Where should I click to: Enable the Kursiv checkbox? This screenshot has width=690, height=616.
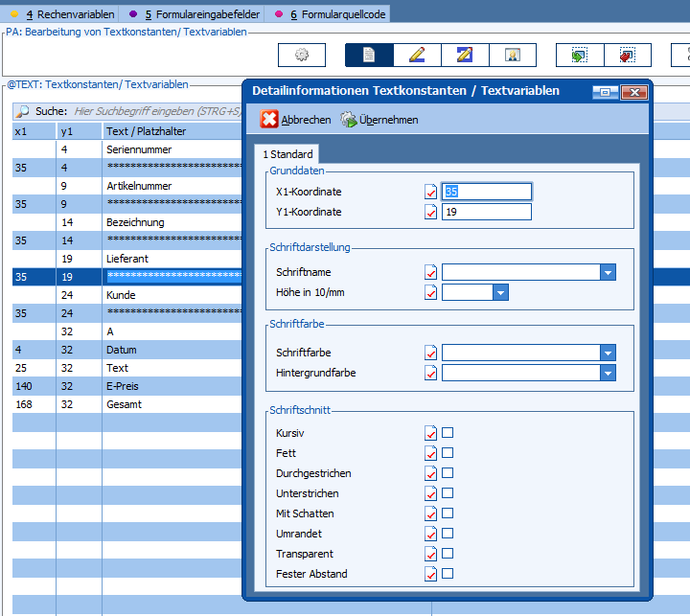(448, 433)
